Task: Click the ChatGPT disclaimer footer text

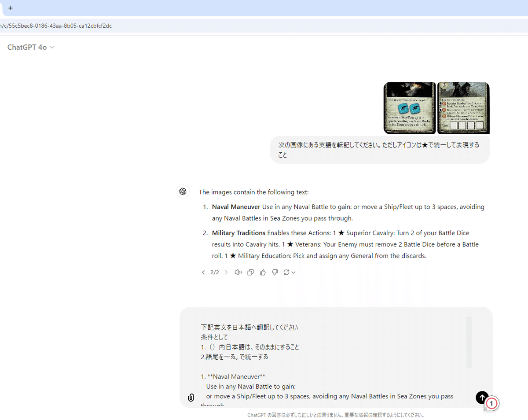Action: pos(336,415)
